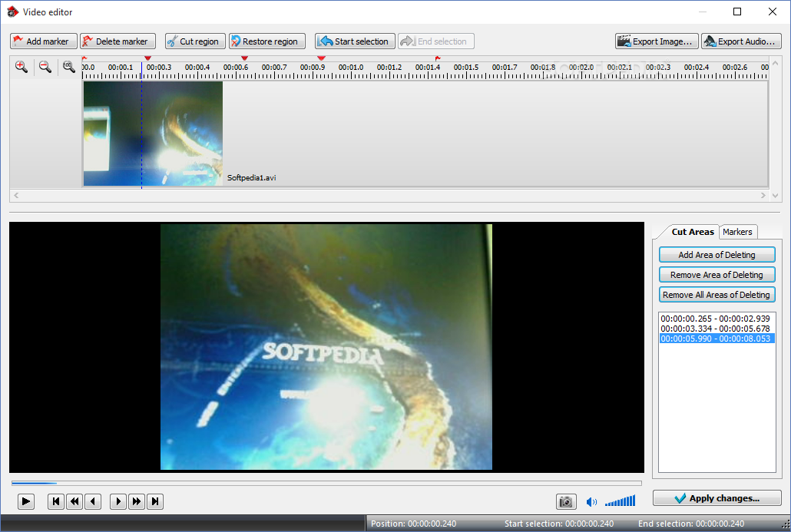Click the video preview frame
This screenshot has width=791, height=532.
[326, 347]
